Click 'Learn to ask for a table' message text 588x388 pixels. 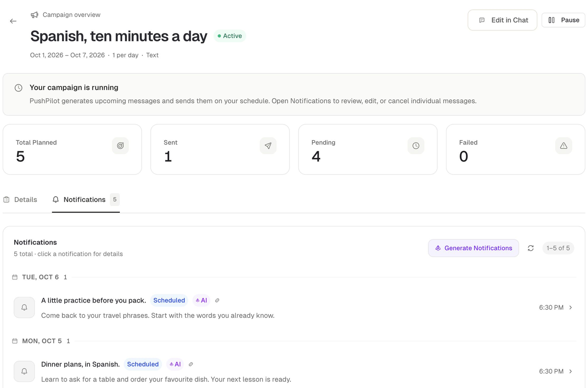[166, 379]
